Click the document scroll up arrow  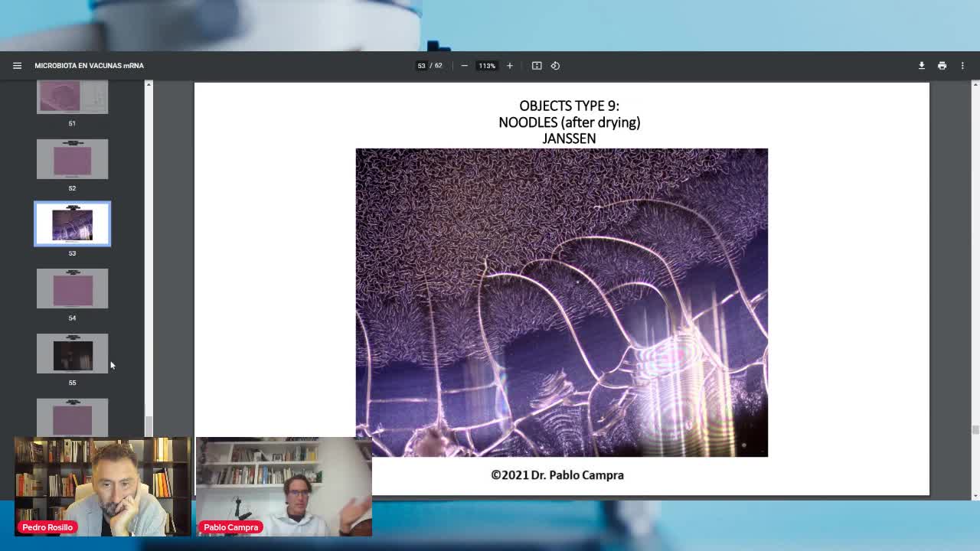[x=975, y=84]
